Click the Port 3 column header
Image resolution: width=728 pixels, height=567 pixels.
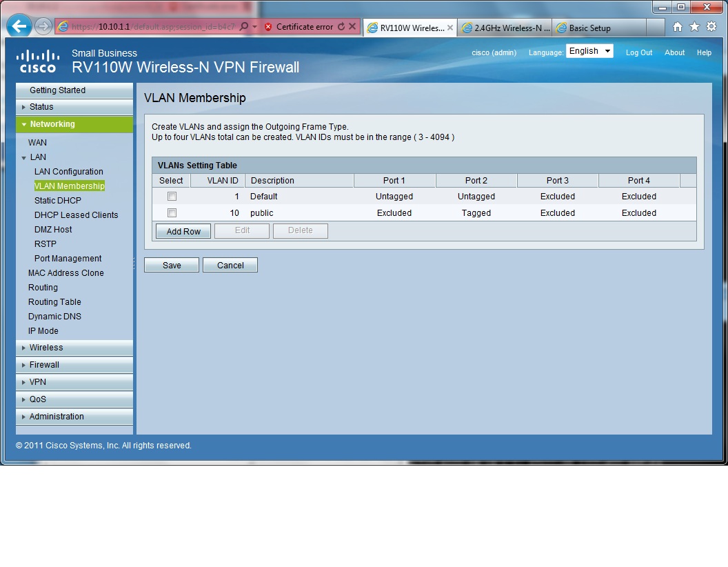pyautogui.click(x=558, y=181)
